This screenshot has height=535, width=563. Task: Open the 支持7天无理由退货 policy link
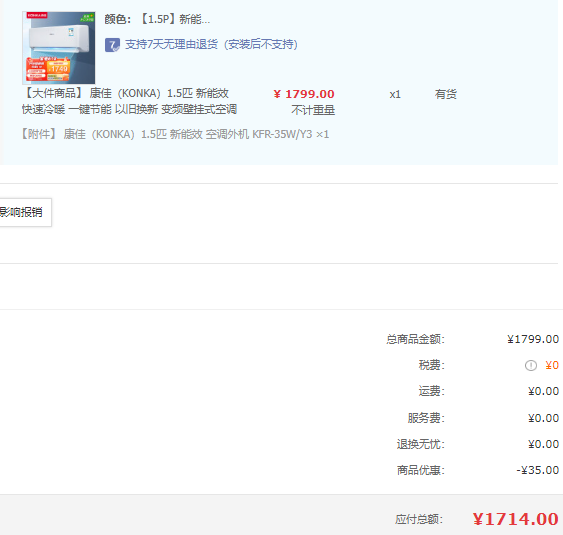(211, 45)
